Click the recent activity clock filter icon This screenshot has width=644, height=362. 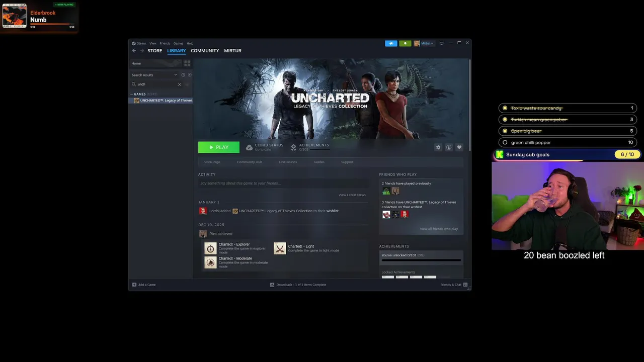pos(183,75)
